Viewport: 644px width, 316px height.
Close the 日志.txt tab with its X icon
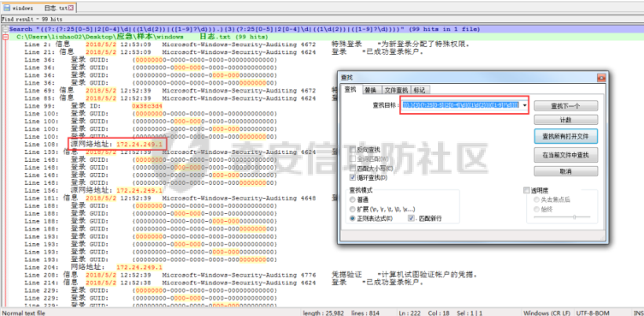tap(71, 8)
